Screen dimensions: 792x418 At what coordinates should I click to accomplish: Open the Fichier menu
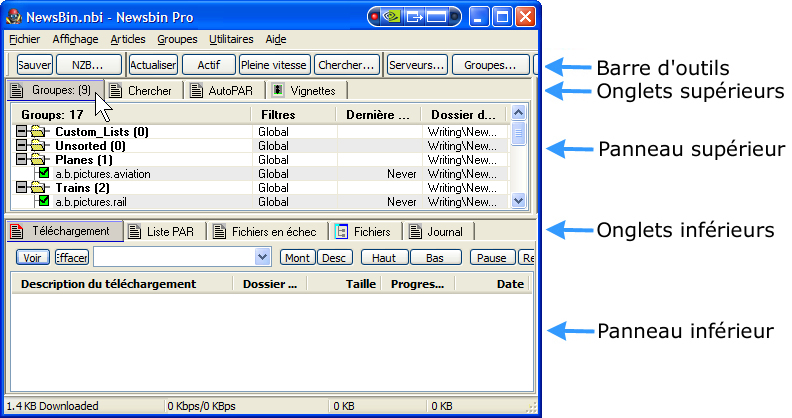(x=24, y=39)
